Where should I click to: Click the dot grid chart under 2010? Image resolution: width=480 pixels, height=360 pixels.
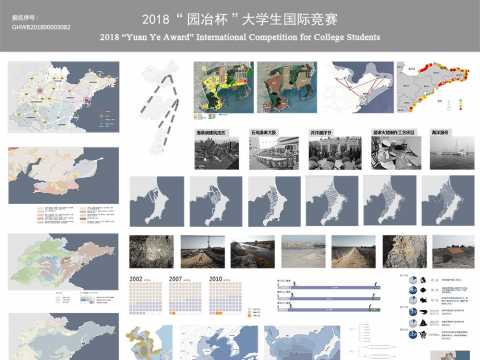tap(225, 299)
